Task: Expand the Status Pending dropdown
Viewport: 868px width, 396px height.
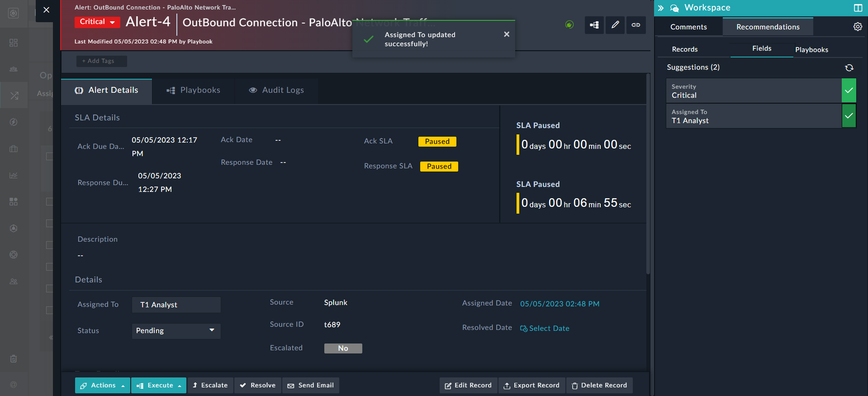Action: coord(176,331)
